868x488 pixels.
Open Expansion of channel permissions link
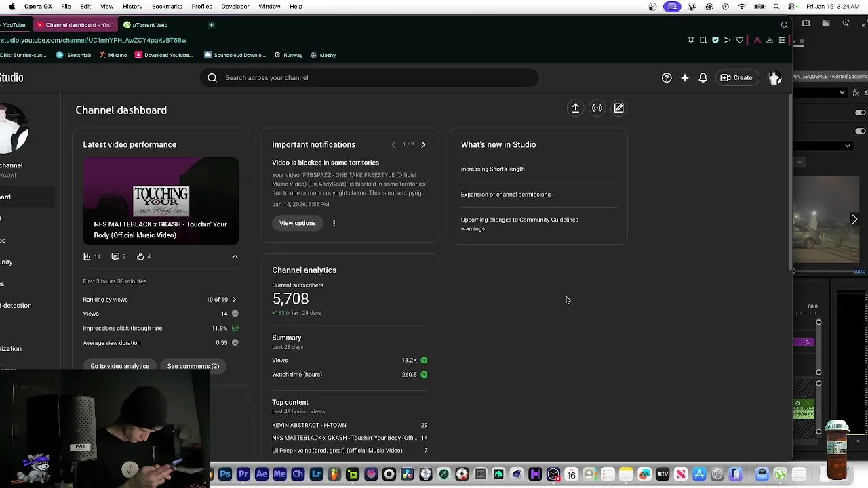[506, 195]
